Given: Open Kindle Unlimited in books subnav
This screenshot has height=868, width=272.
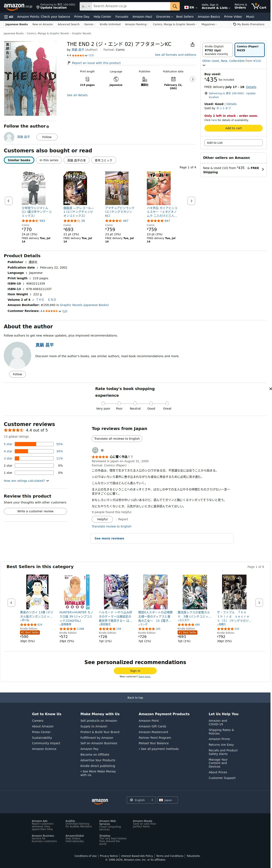Looking at the screenshot, I should [x=110, y=24].
